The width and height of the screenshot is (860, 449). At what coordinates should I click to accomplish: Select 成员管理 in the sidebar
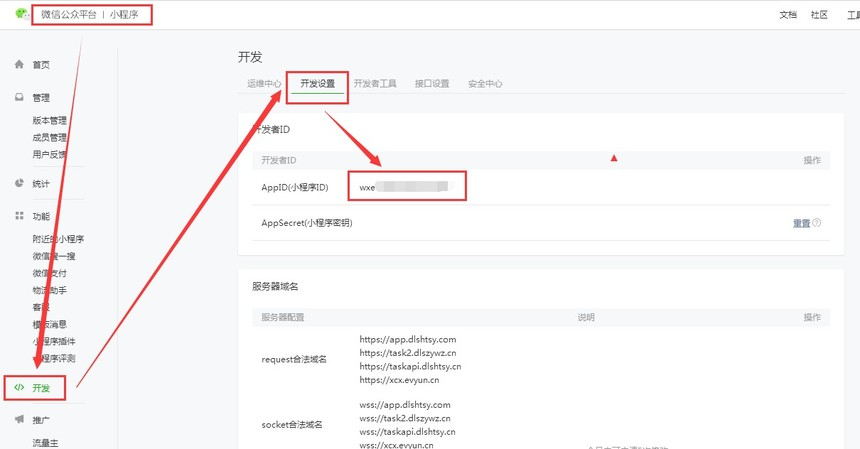click(50, 138)
